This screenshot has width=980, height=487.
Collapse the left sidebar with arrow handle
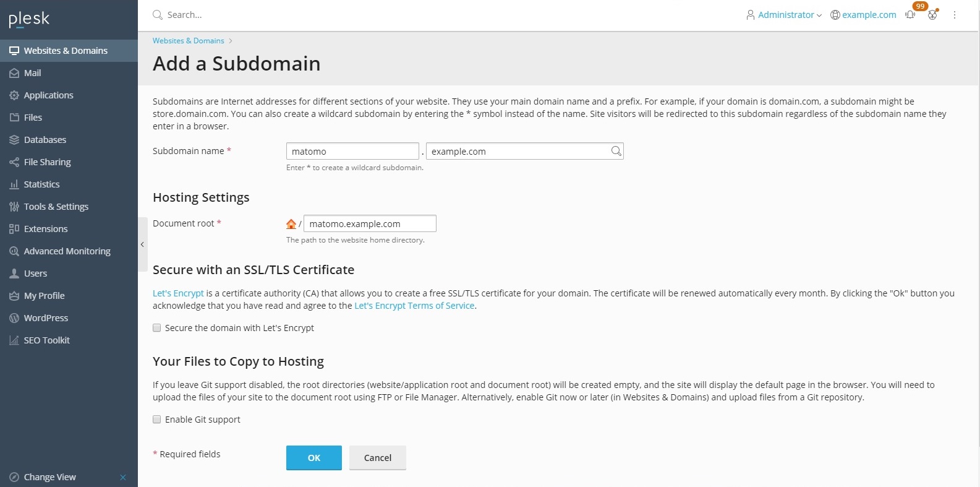click(142, 244)
